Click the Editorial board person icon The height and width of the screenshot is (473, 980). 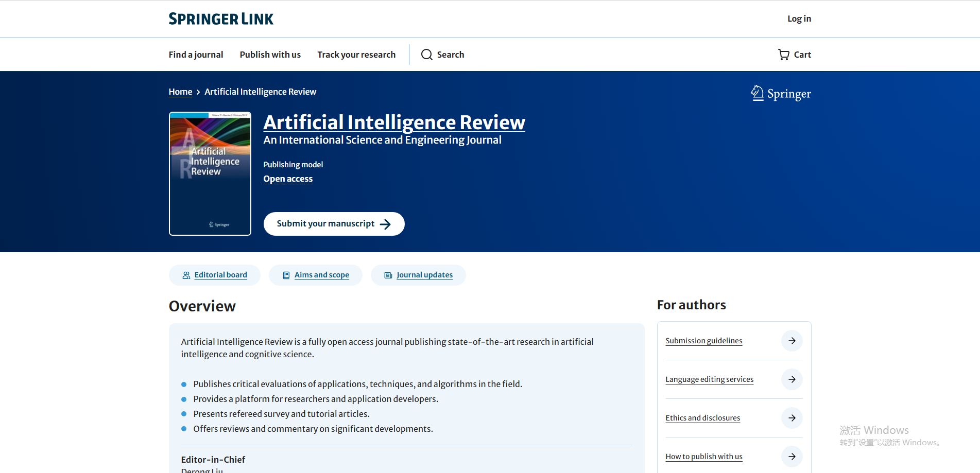click(x=186, y=275)
